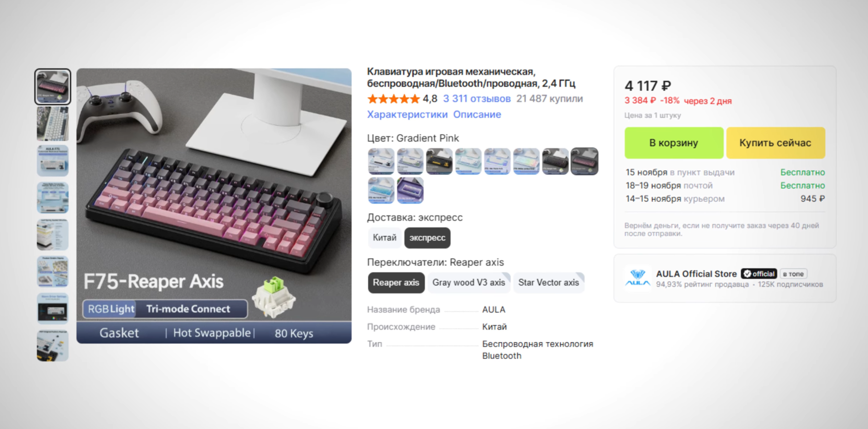Image resolution: width=868 pixels, height=429 pixels.
Task: Choose the black-and-yellow keyboard color swatch
Action: [x=439, y=161]
